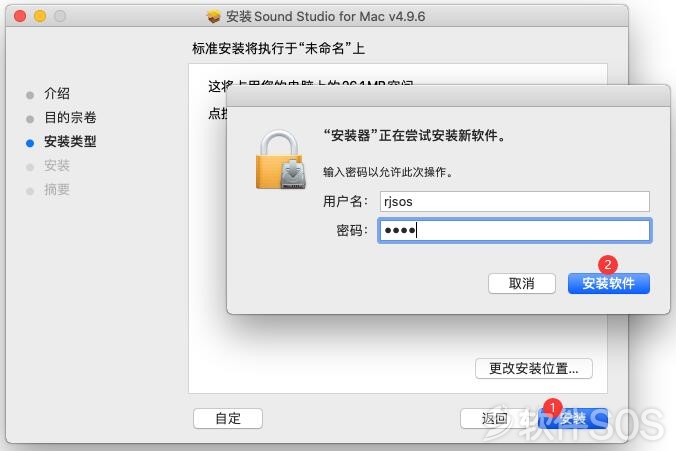The width and height of the screenshot is (676, 451).
Task: Select the 目的宗卷 step
Action: 70,117
